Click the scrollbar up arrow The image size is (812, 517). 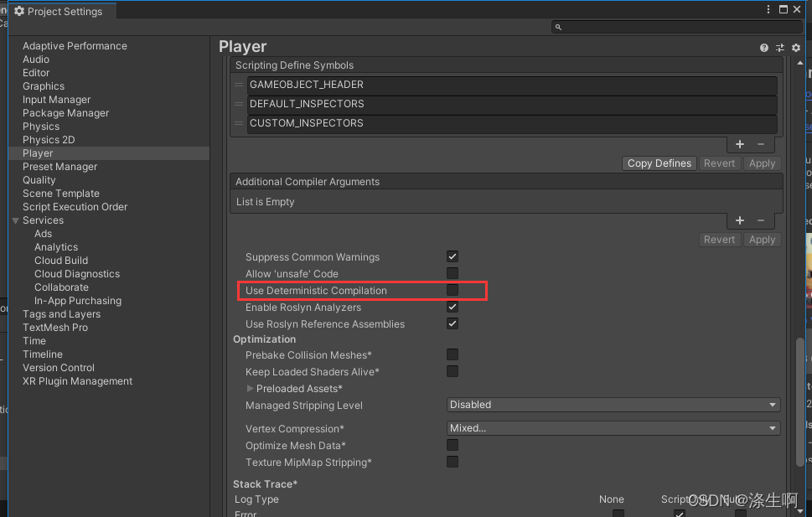(800, 63)
